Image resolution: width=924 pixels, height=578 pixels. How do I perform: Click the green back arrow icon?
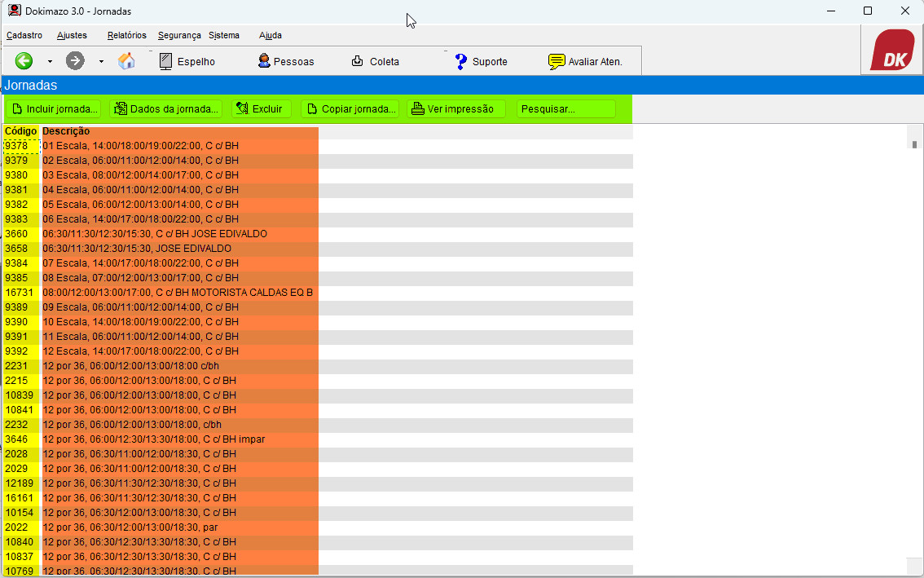pos(24,61)
